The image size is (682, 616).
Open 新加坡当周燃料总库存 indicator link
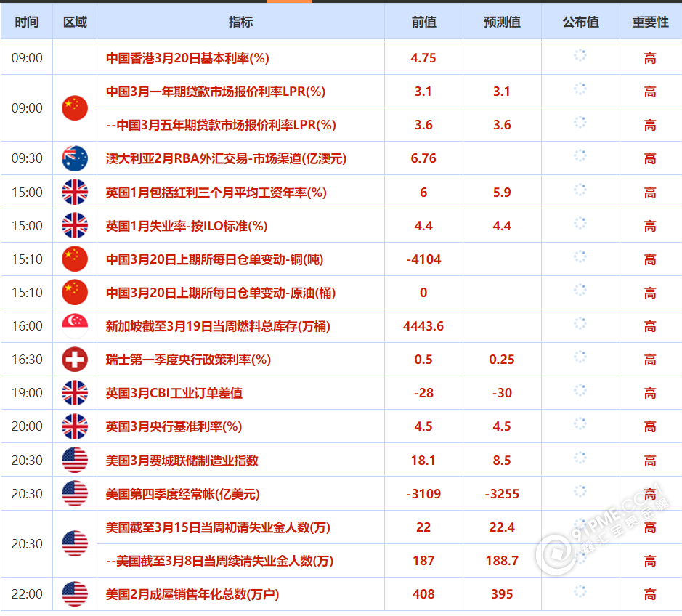pyautogui.click(x=218, y=326)
